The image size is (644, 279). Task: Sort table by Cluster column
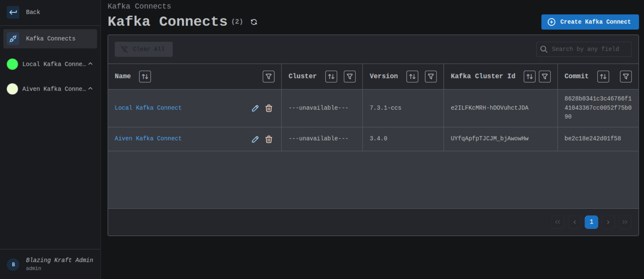click(x=331, y=77)
